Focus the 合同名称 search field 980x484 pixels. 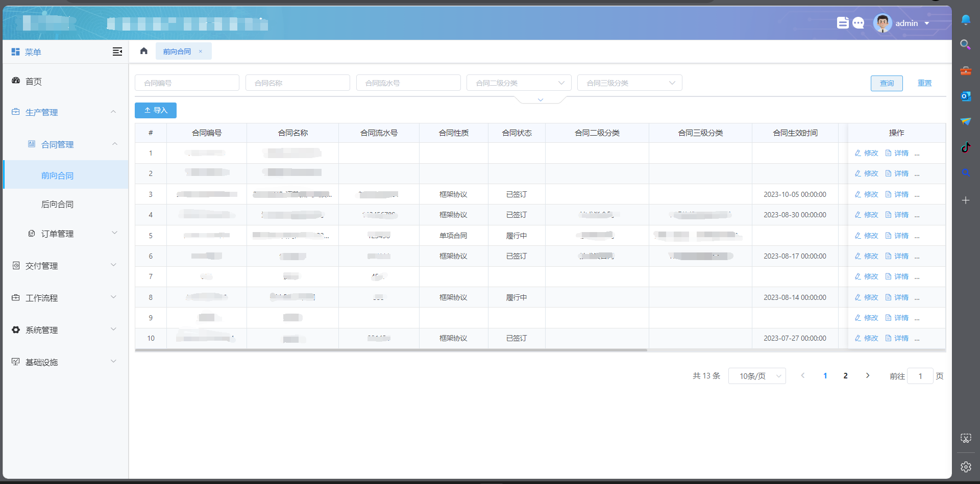pos(298,83)
